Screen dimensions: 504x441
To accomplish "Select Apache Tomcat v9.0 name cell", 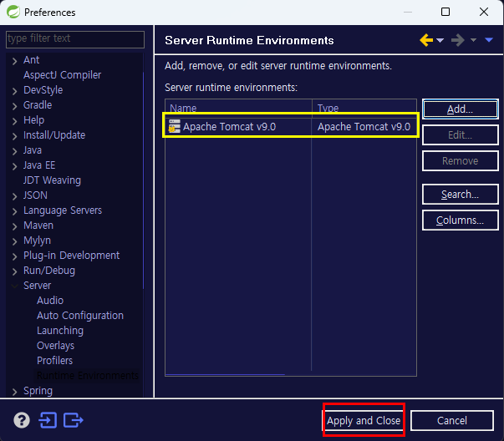I will (238, 127).
